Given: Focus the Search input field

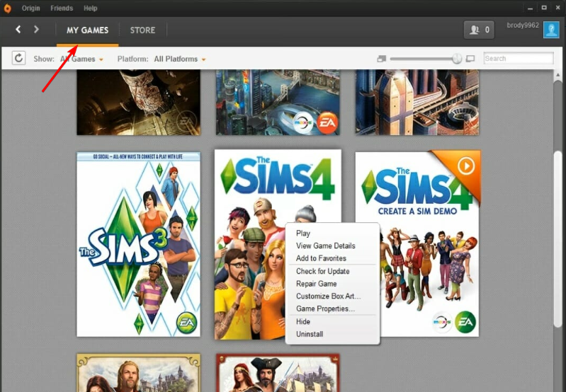Looking at the screenshot, I should [x=519, y=59].
